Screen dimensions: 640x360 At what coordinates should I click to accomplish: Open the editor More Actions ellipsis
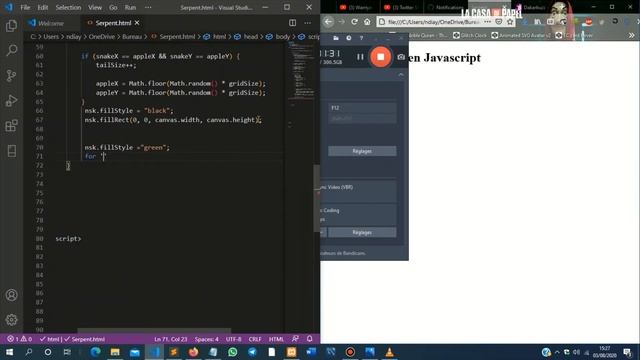point(307,23)
